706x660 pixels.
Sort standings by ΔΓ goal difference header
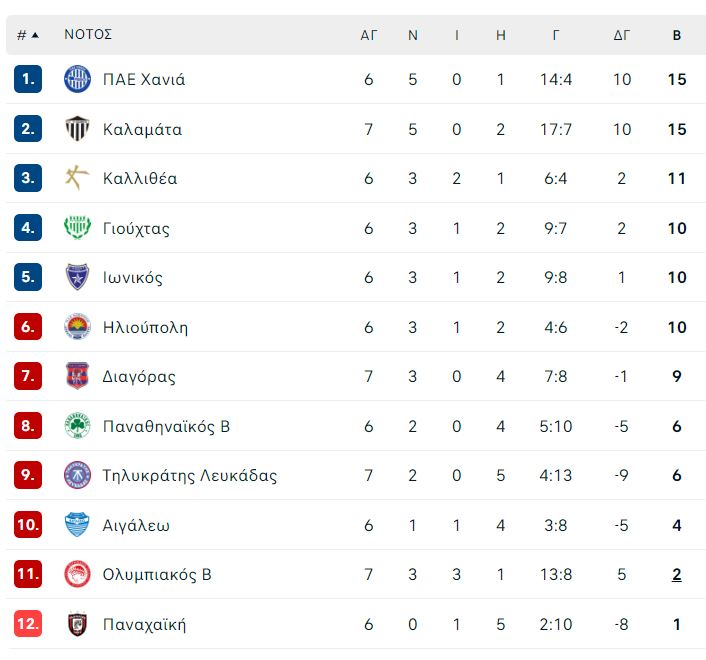[x=621, y=35]
